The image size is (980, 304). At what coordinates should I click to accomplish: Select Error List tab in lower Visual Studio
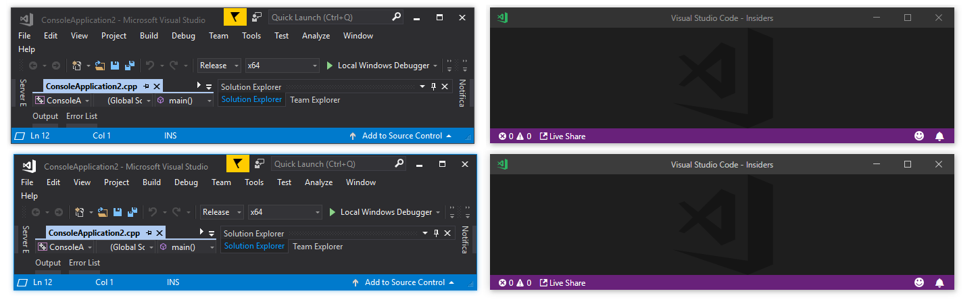(x=84, y=263)
